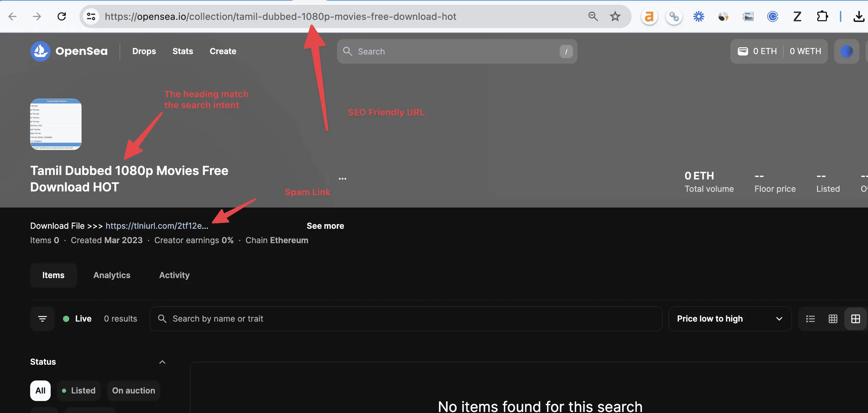
Task: Open the image picture browser extension
Action: 748,16
